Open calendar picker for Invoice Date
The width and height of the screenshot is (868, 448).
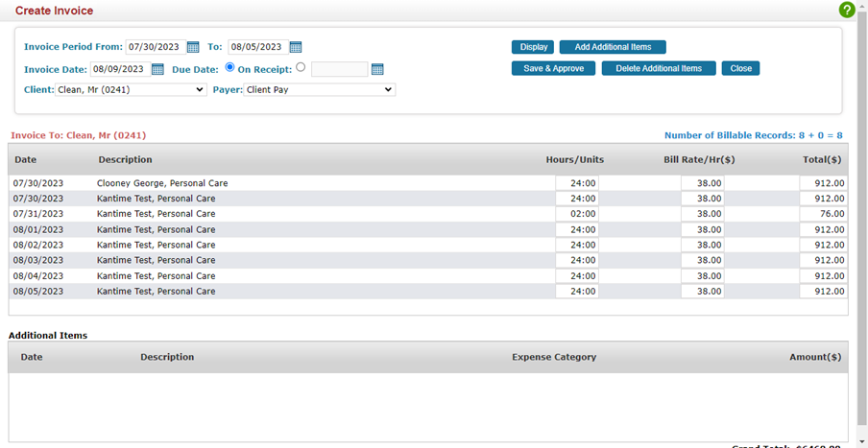point(157,69)
